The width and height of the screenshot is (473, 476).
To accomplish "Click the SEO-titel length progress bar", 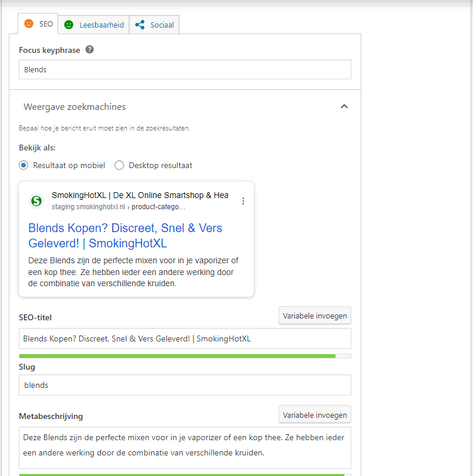I will 185,356.
